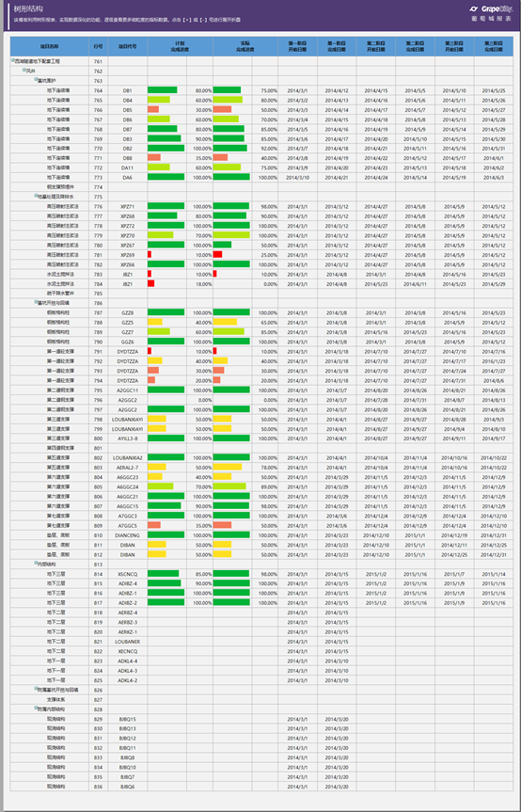521x812 pixels.
Task: Collapse the 风井 node in row 762
Action: (24, 70)
